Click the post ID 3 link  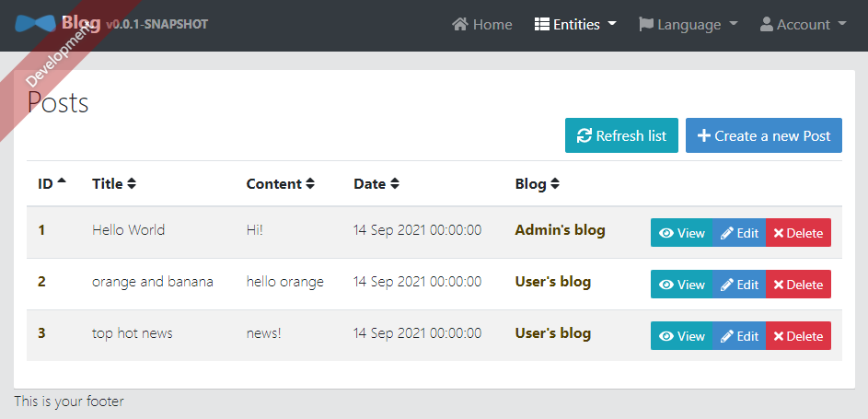pyautogui.click(x=41, y=333)
